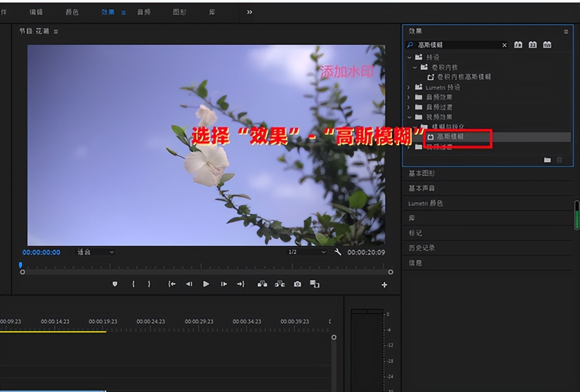Open button editor plus icon
The height and width of the screenshot is (392, 580).
click(384, 285)
